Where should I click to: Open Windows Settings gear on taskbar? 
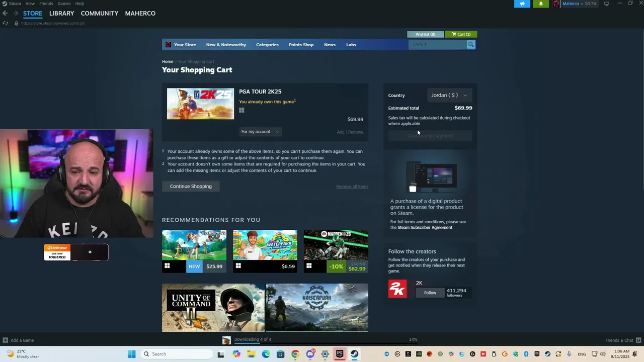[x=325, y=354]
